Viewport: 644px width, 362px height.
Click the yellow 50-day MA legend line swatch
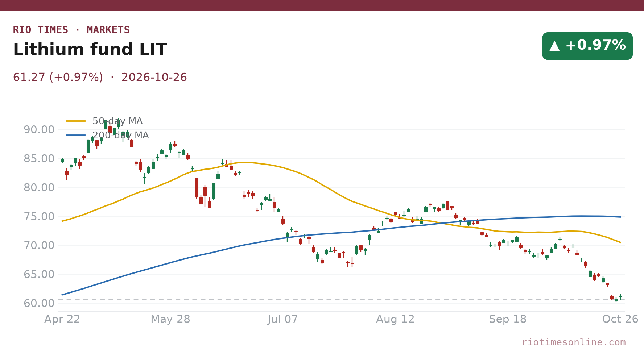pyautogui.click(x=76, y=121)
